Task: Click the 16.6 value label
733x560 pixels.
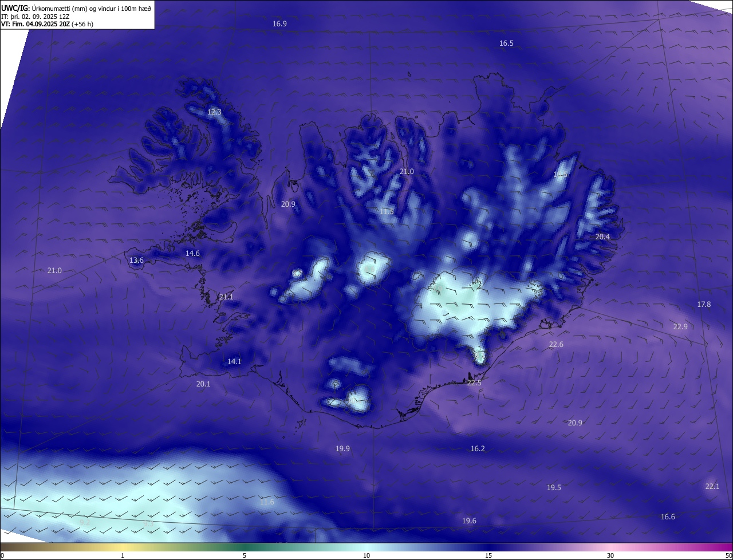Action: coord(668,517)
